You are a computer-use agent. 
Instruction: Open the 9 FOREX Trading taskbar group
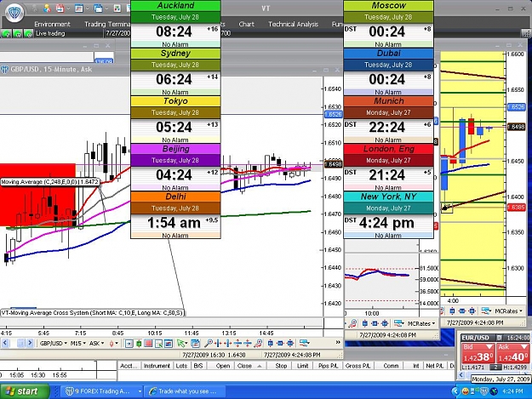tap(102, 391)
